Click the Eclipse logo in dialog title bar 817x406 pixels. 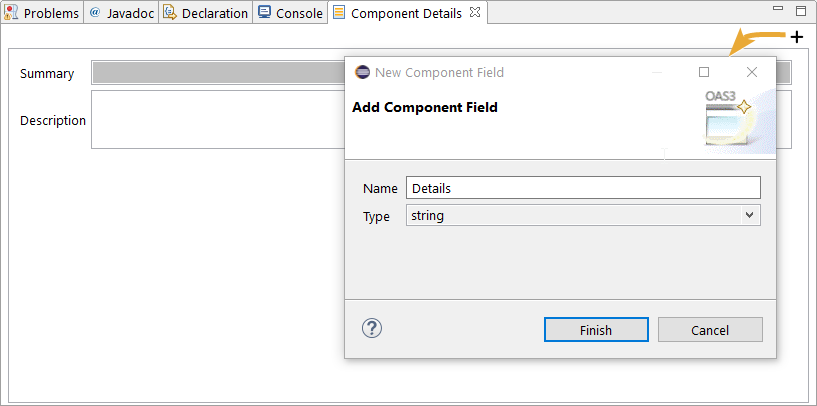(x=362, y=72)
